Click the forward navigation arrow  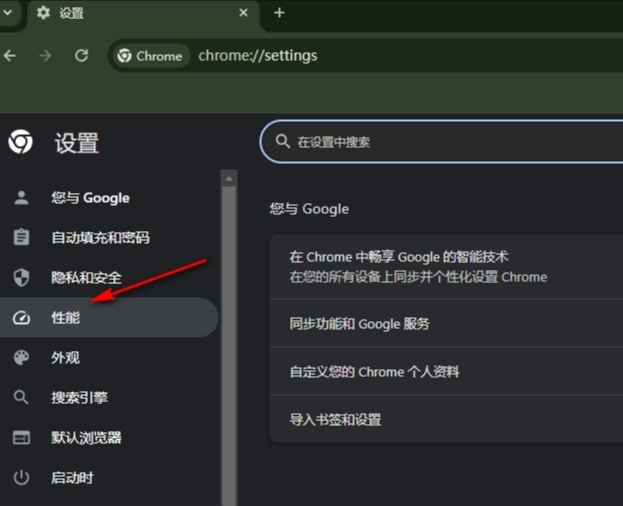45,56
